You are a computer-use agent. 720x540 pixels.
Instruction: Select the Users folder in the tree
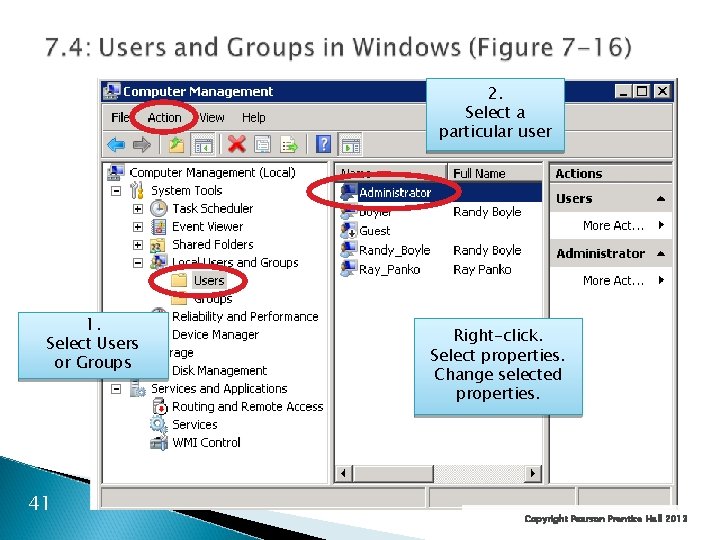pyautogui.click(x=209, y=281)
